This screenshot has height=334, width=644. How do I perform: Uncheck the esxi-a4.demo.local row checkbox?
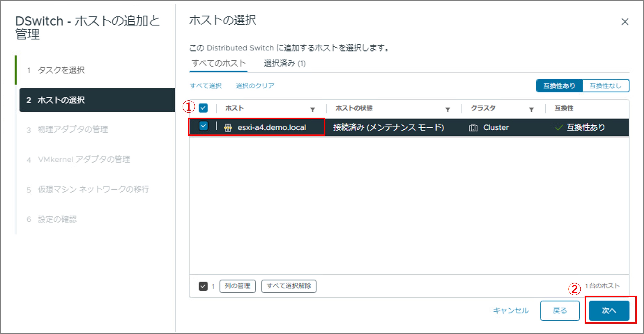203,126
